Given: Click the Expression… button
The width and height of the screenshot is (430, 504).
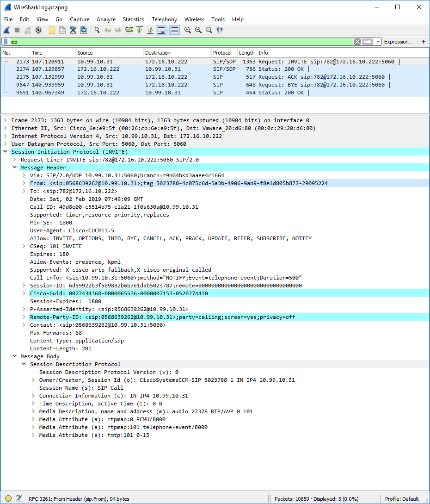Looking at the screenshot, I should coord(398,42).
